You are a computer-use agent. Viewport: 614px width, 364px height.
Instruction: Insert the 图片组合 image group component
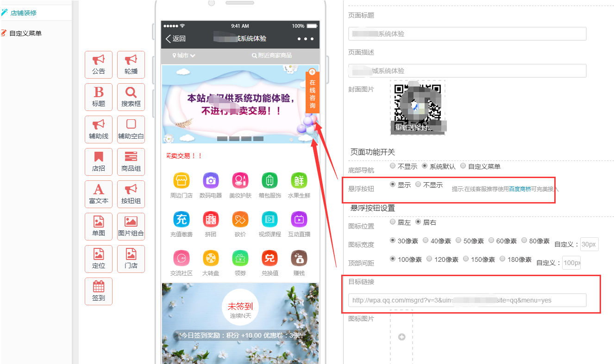pos(131,226)
